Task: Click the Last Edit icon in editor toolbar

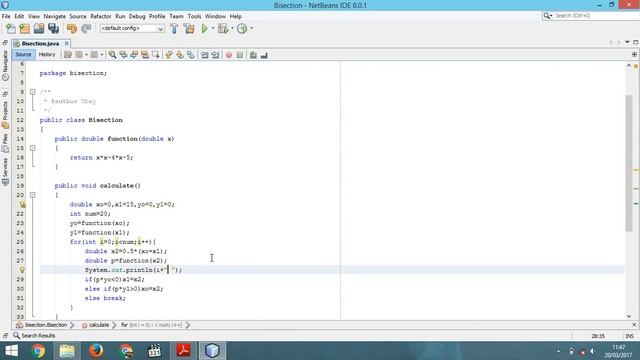Action: click(x=68, y=55)
